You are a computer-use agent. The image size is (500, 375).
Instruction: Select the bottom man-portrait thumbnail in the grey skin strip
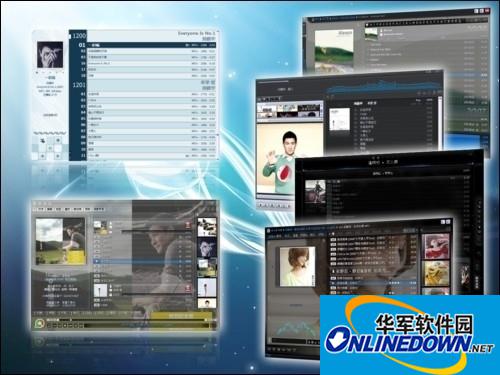pyautogui.click(x=207, y=303)
